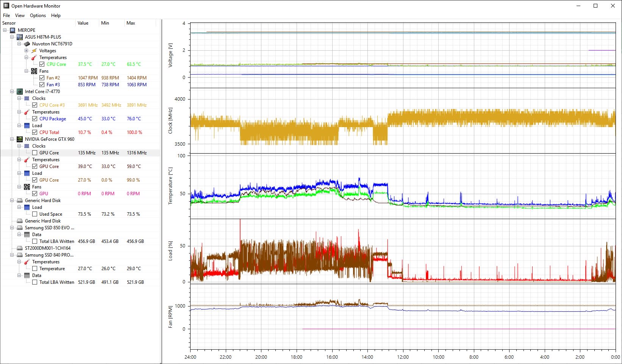Collapse the Generic Hard Disk node containing Load
The width and height of the screenshot is (622, 364).
(12, 201)
